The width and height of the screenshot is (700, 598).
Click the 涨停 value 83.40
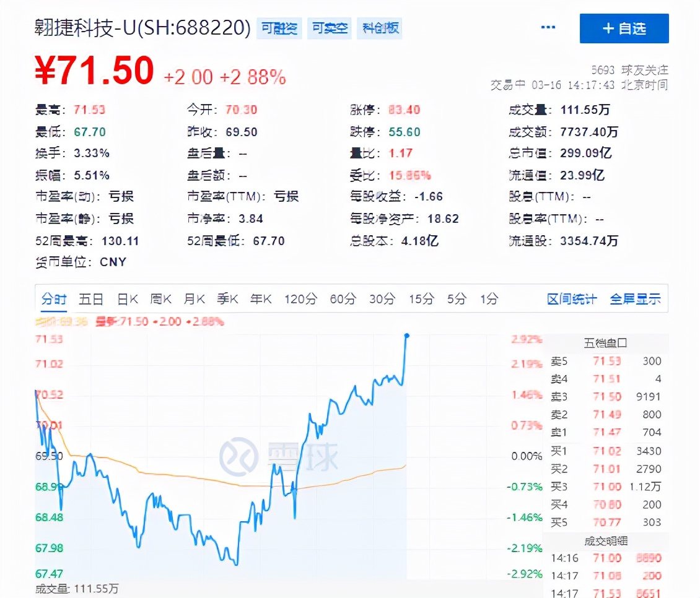pos(405,110)
